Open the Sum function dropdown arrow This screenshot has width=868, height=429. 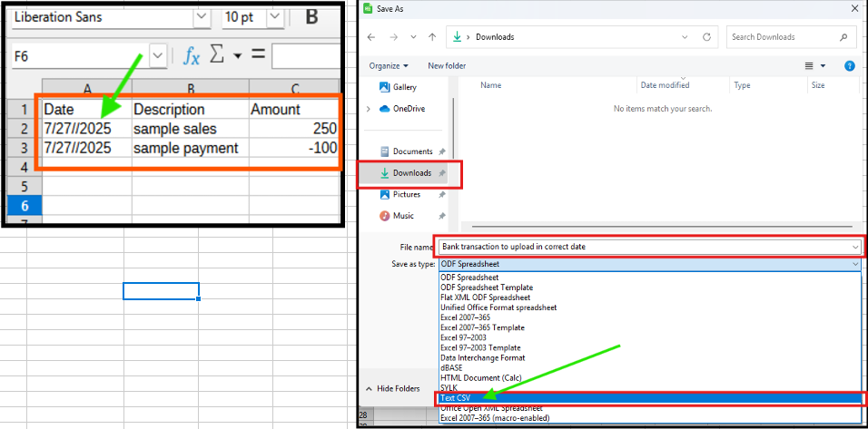click(x=238, y=56)
